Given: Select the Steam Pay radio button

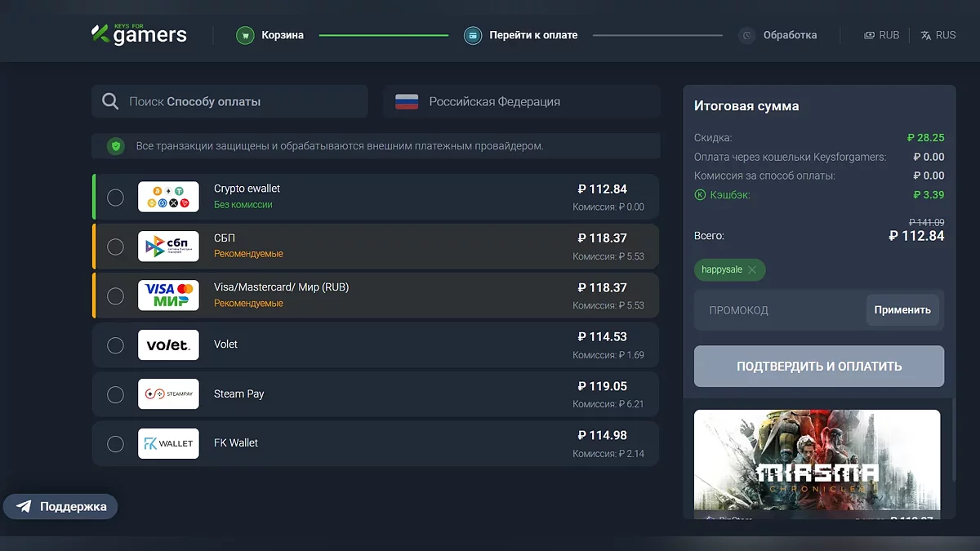Looking at the screenshot, I should point(116,394).
